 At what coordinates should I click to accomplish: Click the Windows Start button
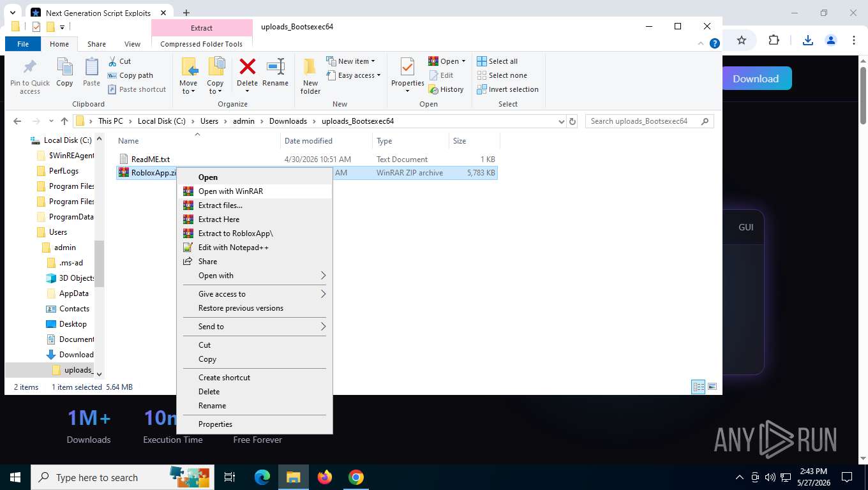(x=15, y=477)
